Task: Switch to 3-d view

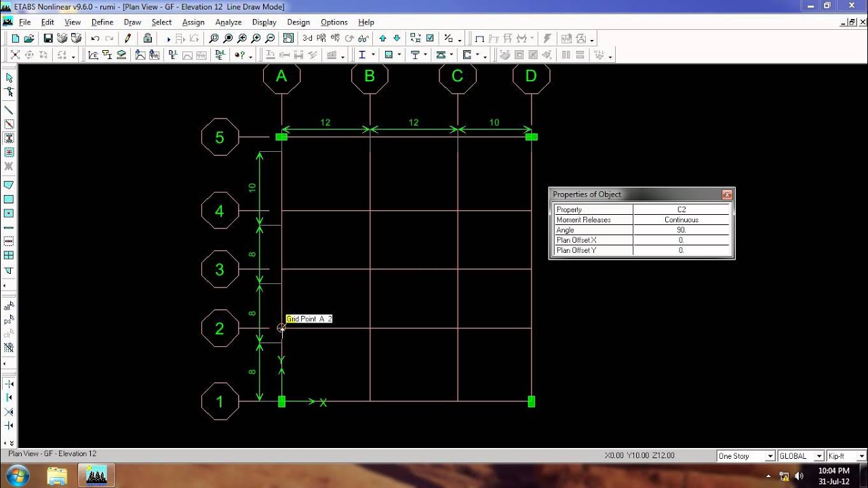Action: (308, 39)
